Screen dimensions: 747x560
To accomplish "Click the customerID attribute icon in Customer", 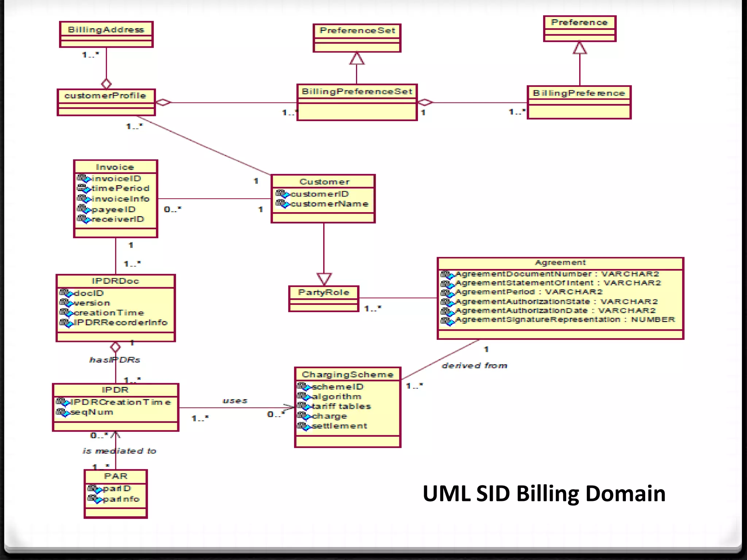I will pyautogui.click(x=282, y=194).
